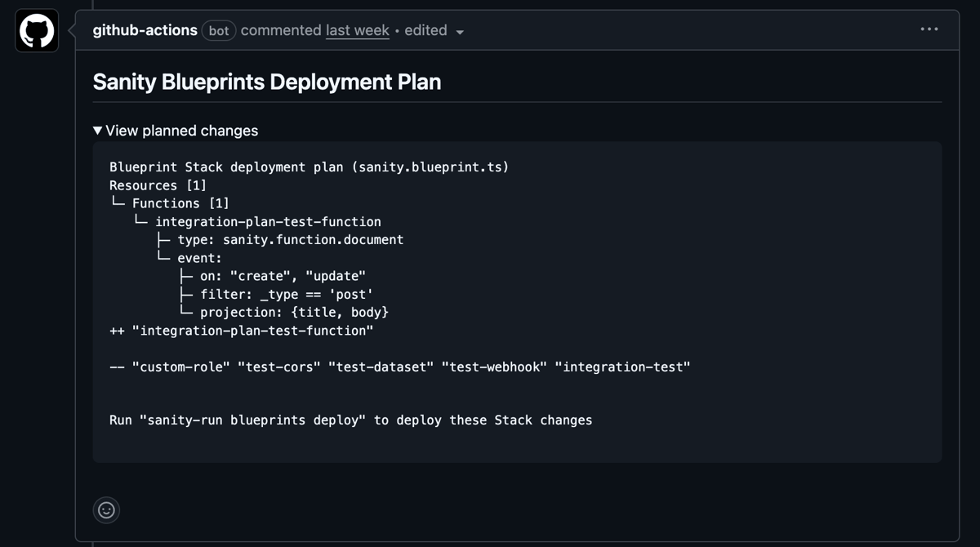Select the Sanity Blueprints Deployment Plan heading

click(x=268, y=82)
